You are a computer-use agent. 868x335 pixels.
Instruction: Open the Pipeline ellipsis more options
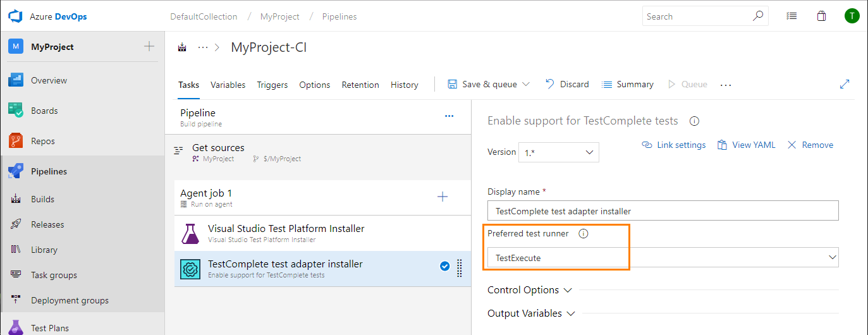click(449, 116)
